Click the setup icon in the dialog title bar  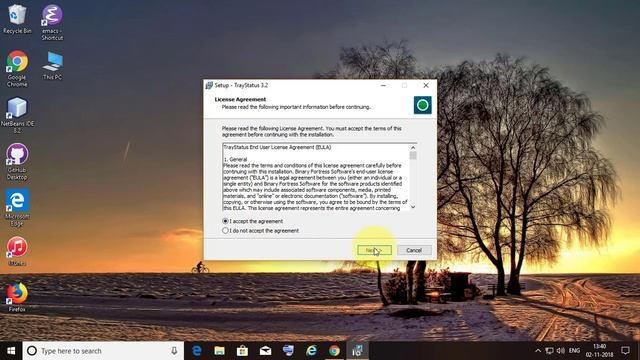(209, 85)
